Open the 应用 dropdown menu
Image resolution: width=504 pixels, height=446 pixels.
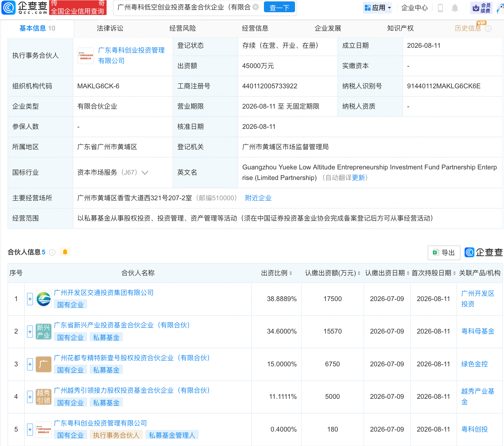point(378,8)
